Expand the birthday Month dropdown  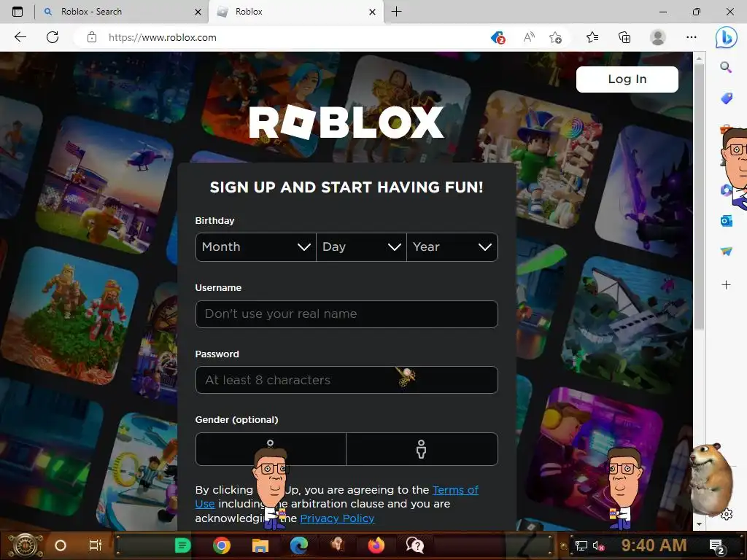click(256, 247)
